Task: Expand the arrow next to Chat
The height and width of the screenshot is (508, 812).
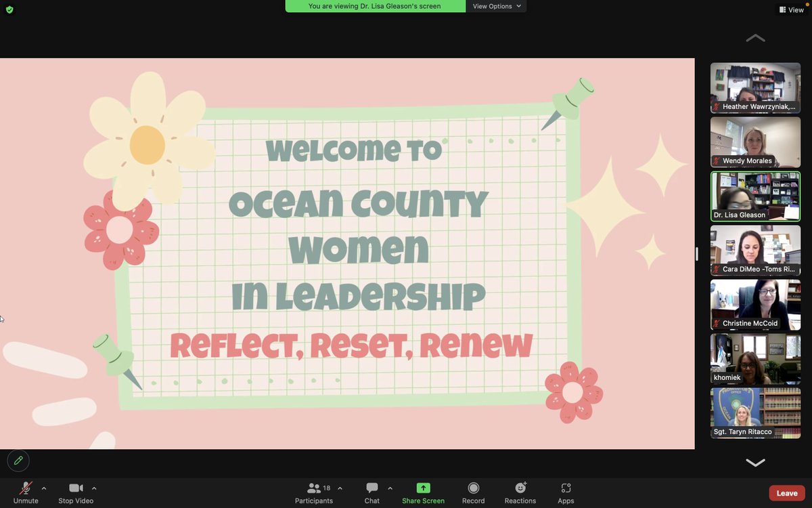Action: [390, 488]
